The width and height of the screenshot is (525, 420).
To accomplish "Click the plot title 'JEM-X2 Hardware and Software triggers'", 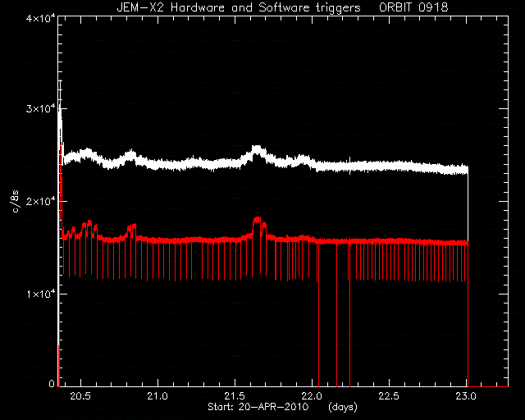I will tap(239, 7).
